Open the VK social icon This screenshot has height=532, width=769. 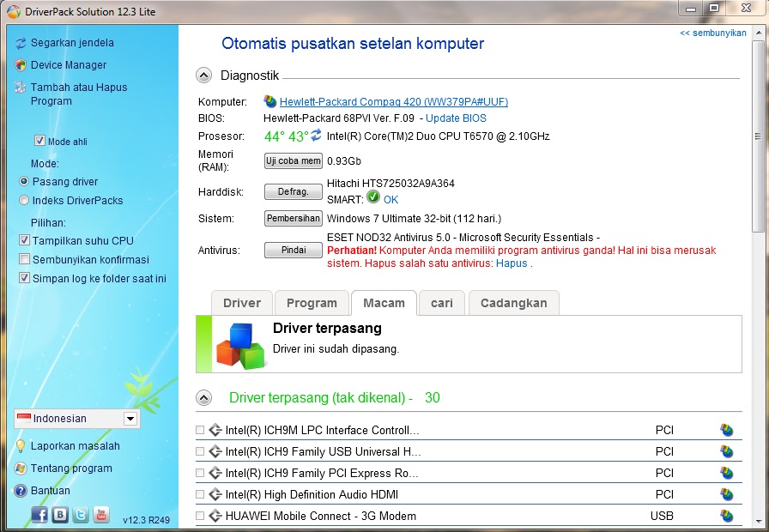pyautogui.click(x=60, y=514)
